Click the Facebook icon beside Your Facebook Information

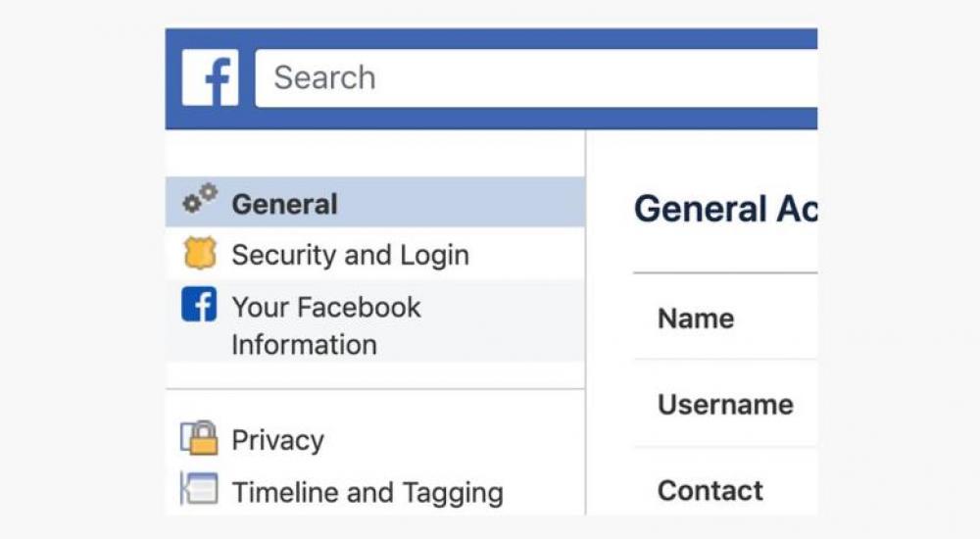[199, 305]
